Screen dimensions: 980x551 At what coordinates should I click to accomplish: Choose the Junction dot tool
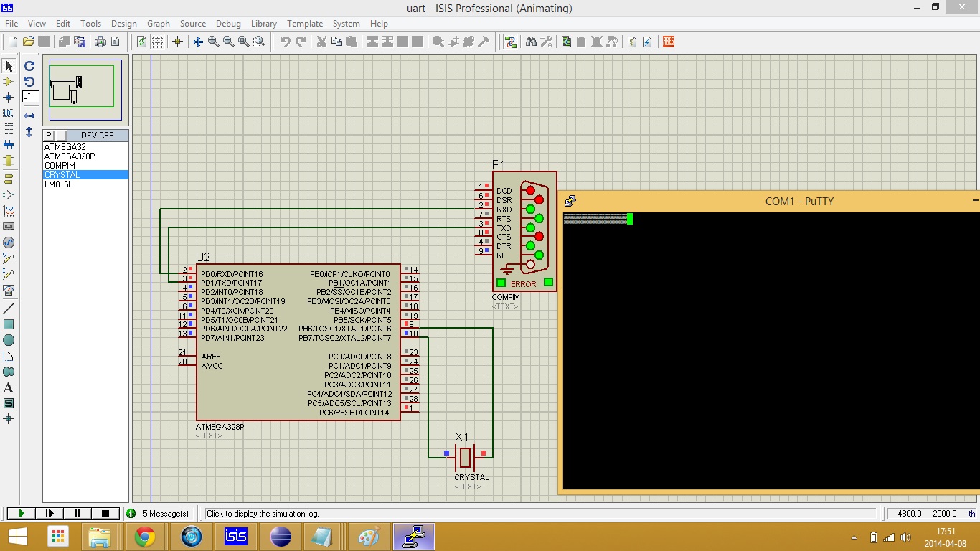click(9, 97)
